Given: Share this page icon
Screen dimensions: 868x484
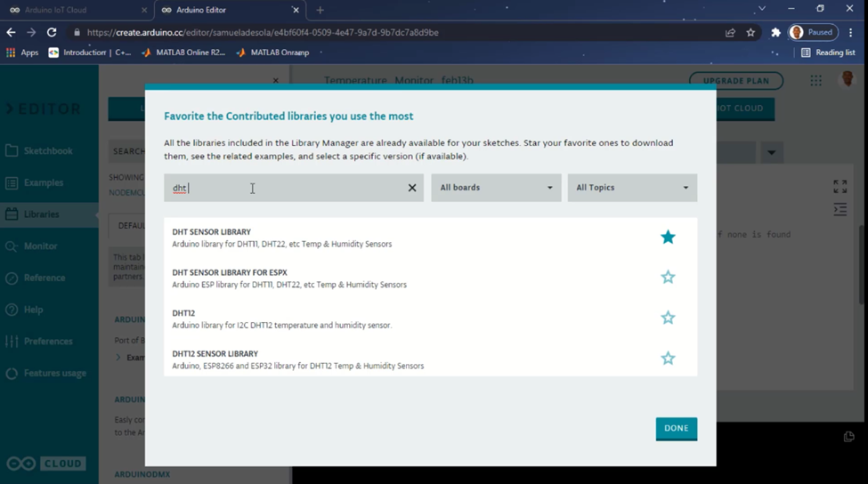Looking at the screenshot, I should coord(730,33).
